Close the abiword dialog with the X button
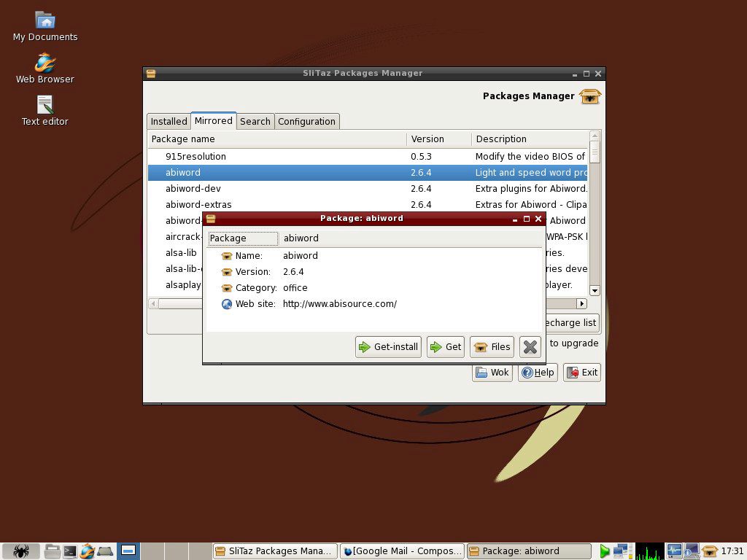Viewport: 747px width, 560px height. 530,346
